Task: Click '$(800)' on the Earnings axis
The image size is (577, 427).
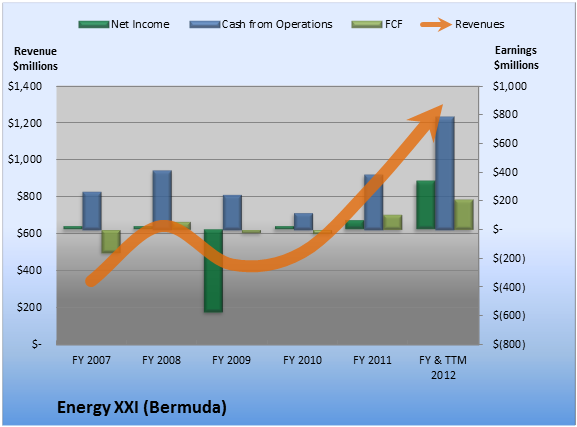Action: (509, 344)
